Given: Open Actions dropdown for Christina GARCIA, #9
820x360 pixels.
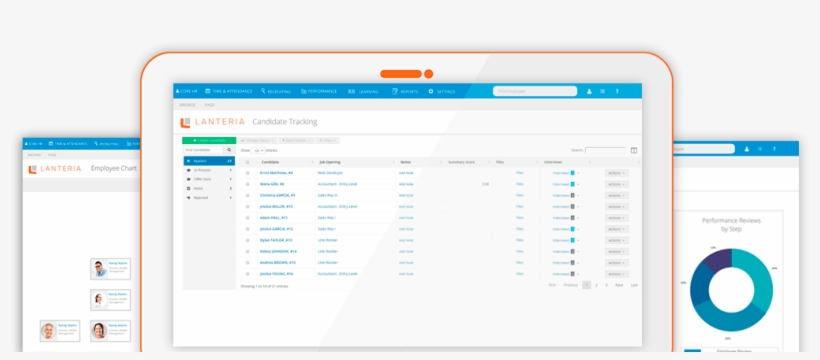Looking at the screenshot, I should pyautogui.click(x=617, y=195).
